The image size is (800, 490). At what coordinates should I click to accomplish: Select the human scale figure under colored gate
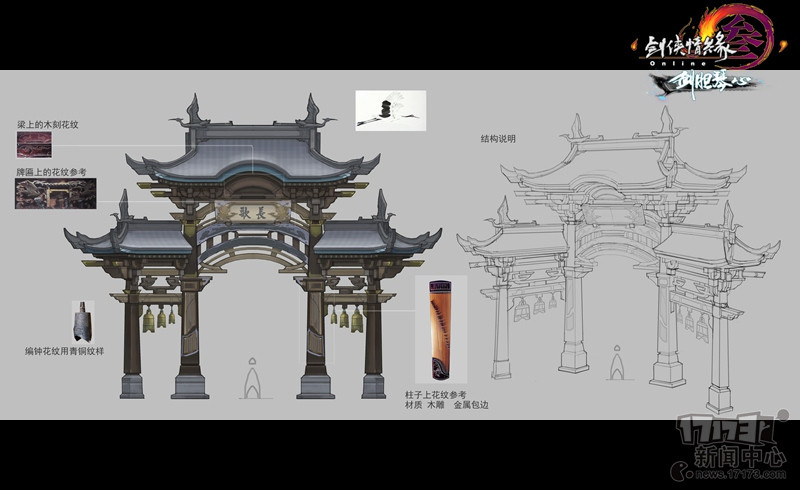[253, 378]
